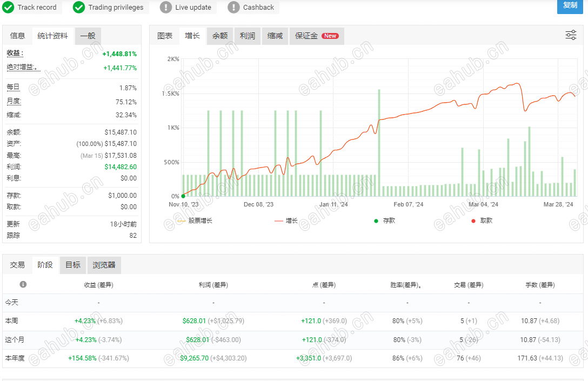Open the 缩减 drawdown tab
The width and height of the screenshot is (588, 381).
click(275, 36)
